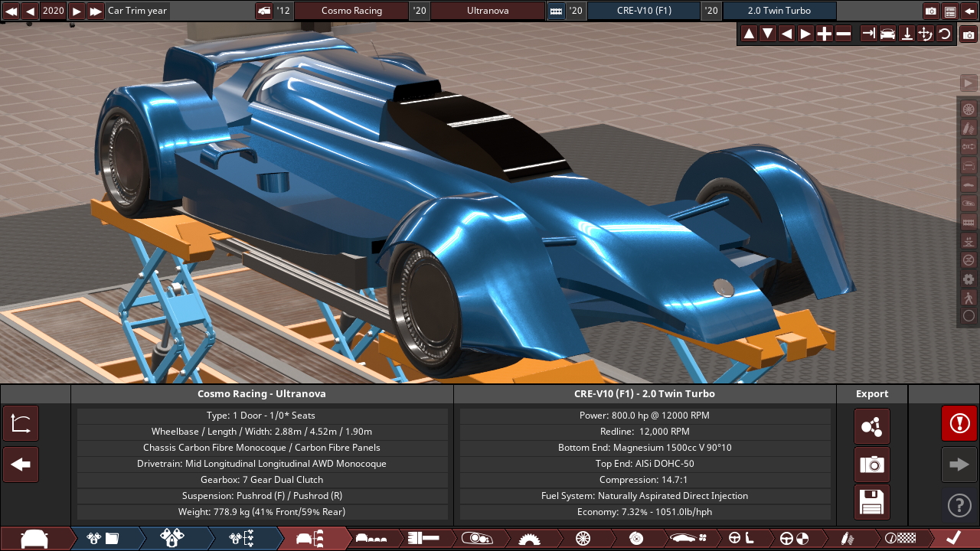Expand the side visibility panel arrow
Viewport: 980px width, 551px height.
coord(969,83)
